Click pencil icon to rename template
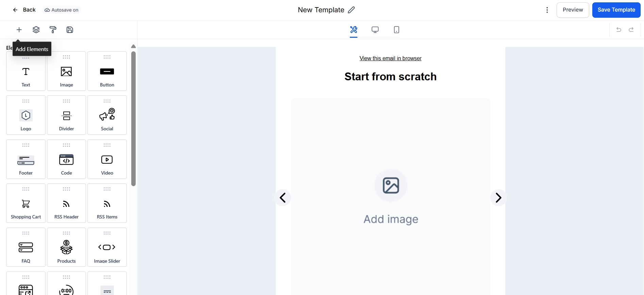Viewport: 644px width, 295px height. [x=352, y=10]
